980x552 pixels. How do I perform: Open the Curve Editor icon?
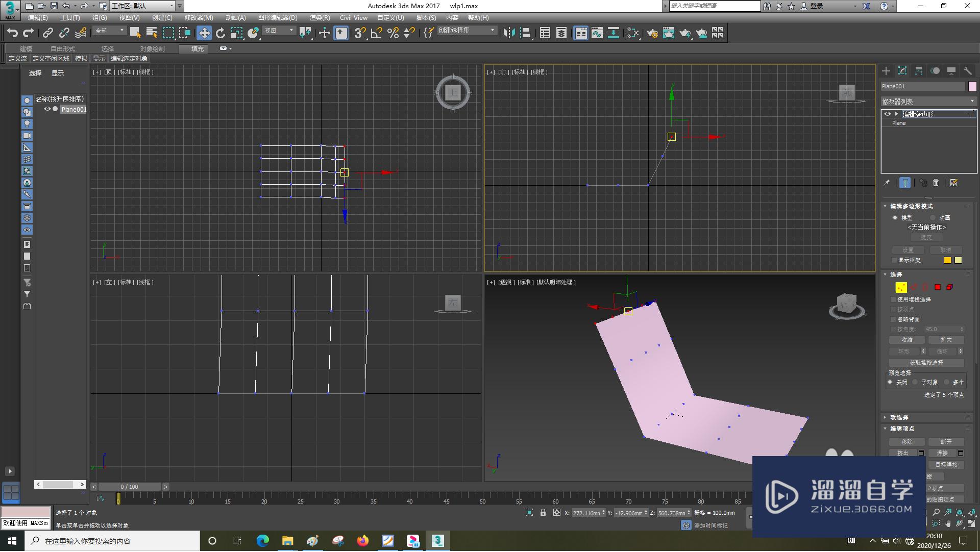pos(597,33)
